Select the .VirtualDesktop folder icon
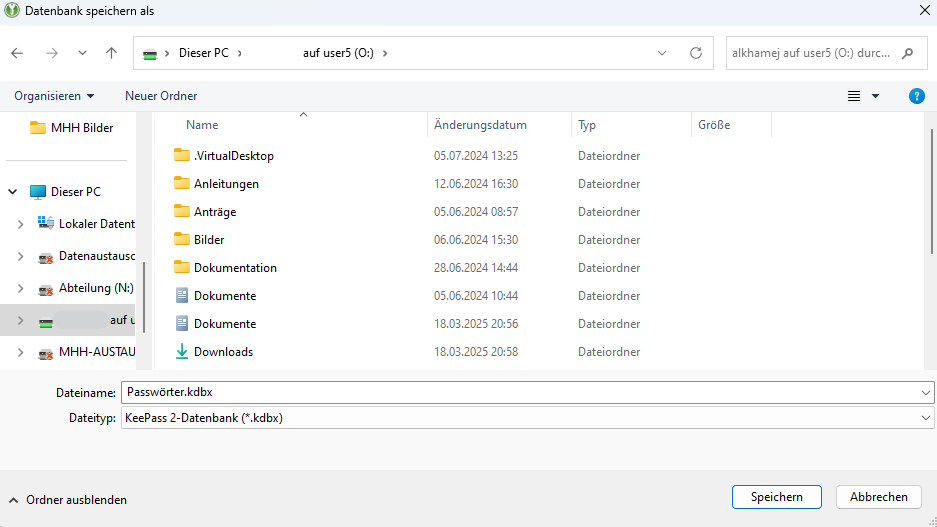The image size is (937, 527). (x=182, y=156)
